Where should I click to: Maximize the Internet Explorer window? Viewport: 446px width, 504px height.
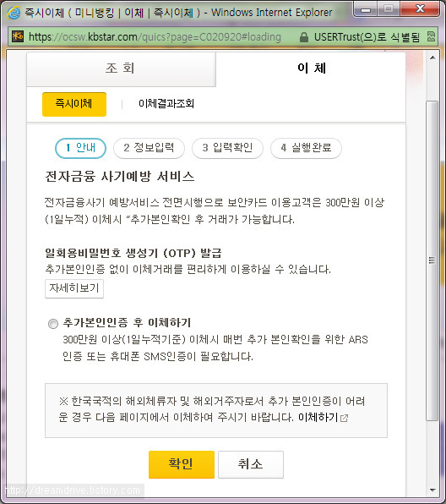pos(389,9)
